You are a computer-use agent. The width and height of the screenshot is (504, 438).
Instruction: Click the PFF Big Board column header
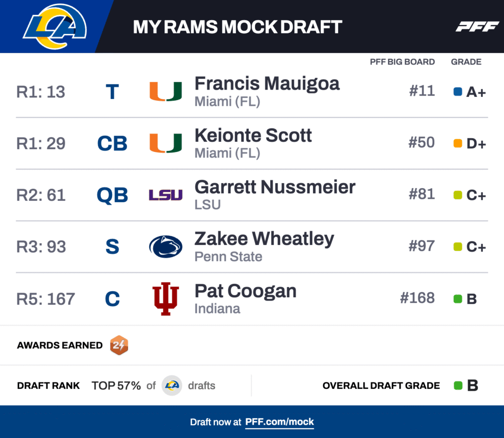pos(402,62)
